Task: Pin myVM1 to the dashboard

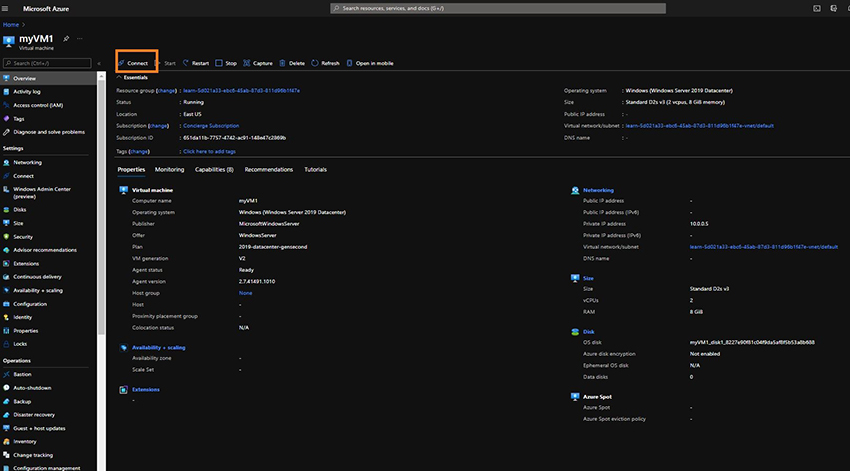Action: (66, 37)
